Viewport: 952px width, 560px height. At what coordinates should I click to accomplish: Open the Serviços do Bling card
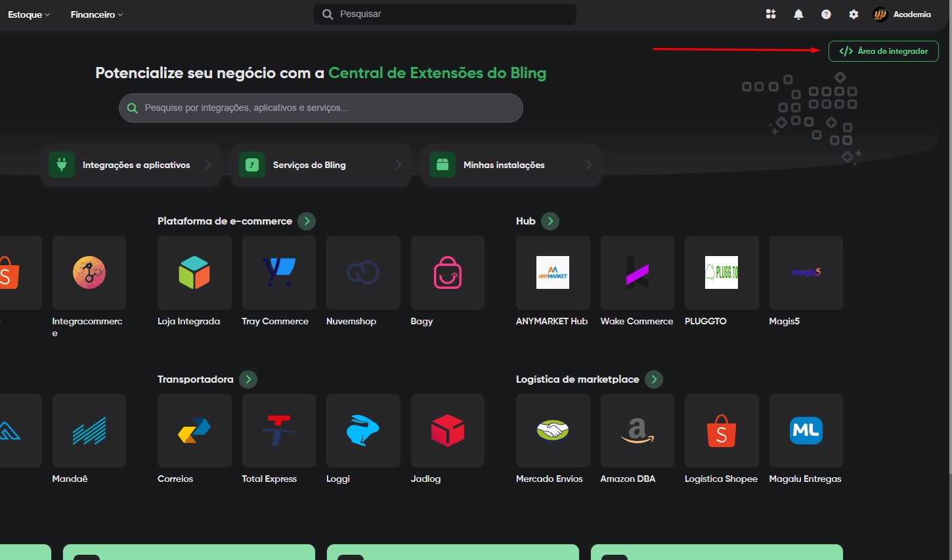click(320, 165)
